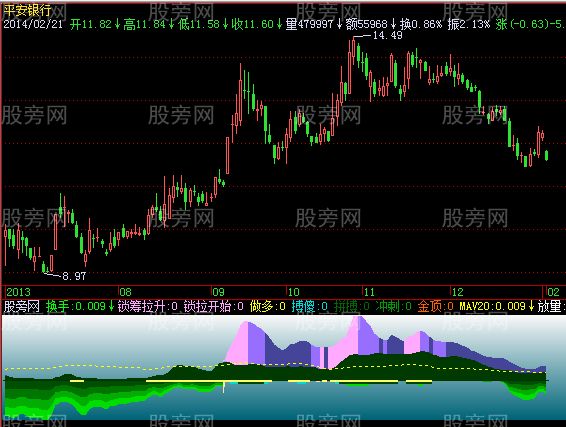Click the 放量 indicator label
Screen dimensions: 566x427
pos(550,306)
